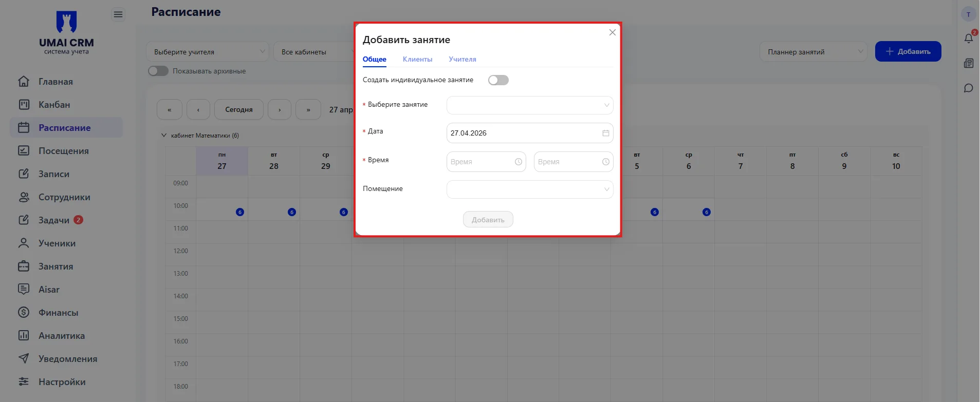Click the lesson badge under Tuesday 28
This screenshot has height=402, width=980.
pos(292,212)
